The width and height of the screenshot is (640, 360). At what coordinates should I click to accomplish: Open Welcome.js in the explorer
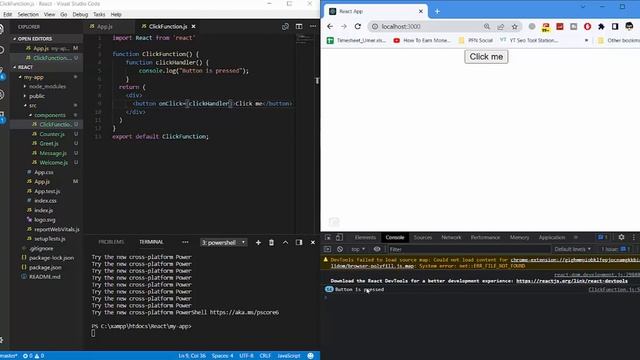[53, 162]
